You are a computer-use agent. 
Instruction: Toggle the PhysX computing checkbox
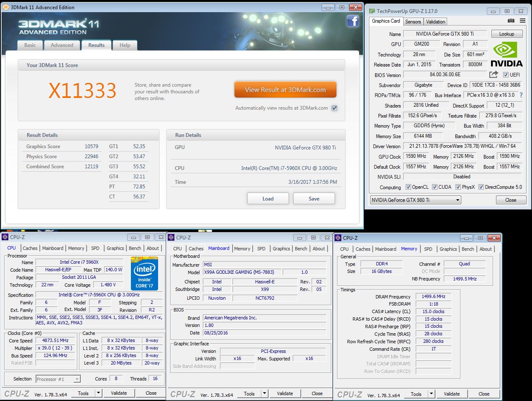pos(458,187)
